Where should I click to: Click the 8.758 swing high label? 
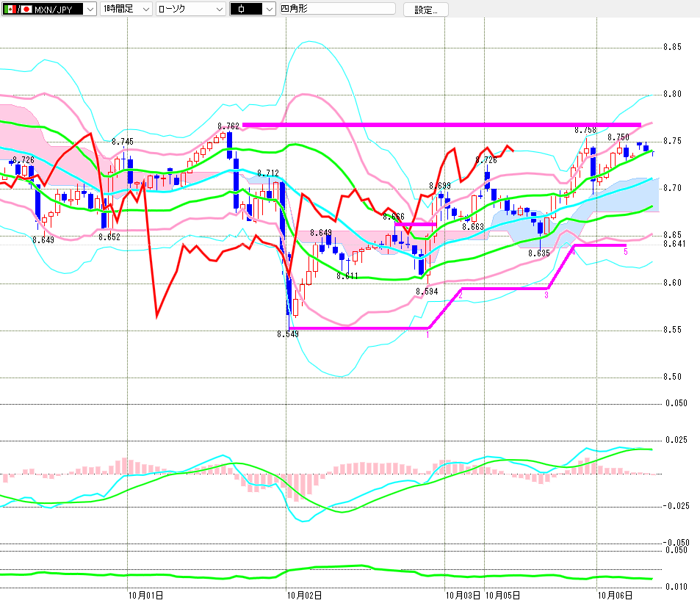coord(585,130)
